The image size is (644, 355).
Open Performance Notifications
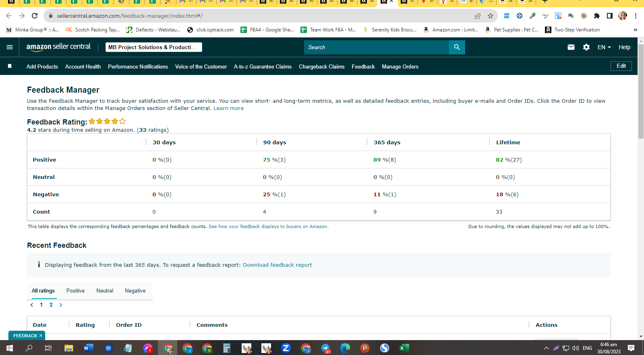tap(138, 66)
